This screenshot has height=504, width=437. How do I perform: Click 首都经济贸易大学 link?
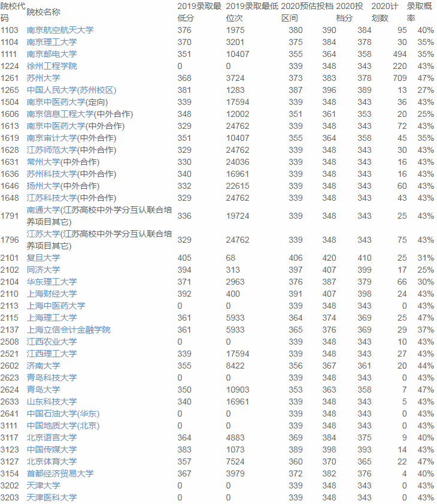pyautogui.click(x=60, y=474)
